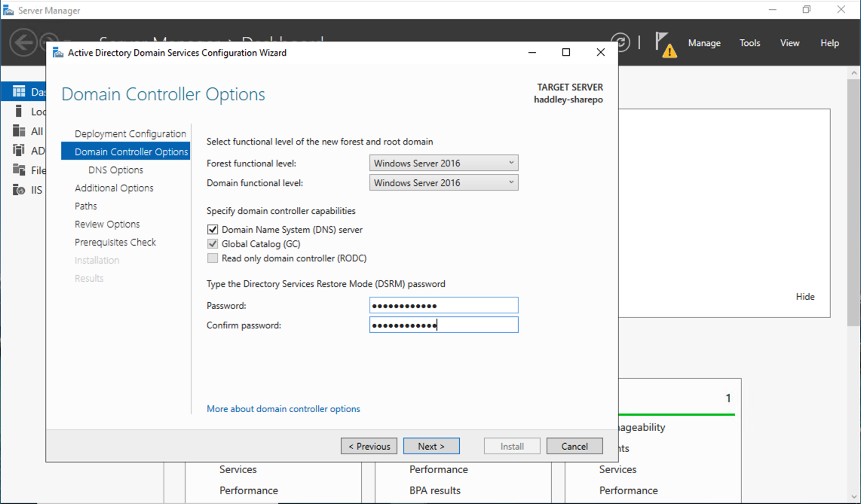Go to Paths step
The image size is (861, 504).
click(86, 206)
